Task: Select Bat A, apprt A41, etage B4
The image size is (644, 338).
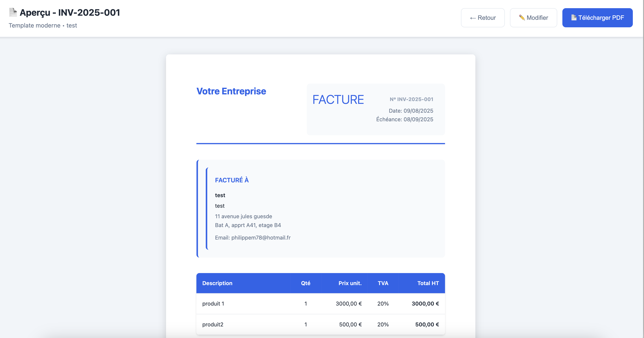Action: click(x=248, y=225)
